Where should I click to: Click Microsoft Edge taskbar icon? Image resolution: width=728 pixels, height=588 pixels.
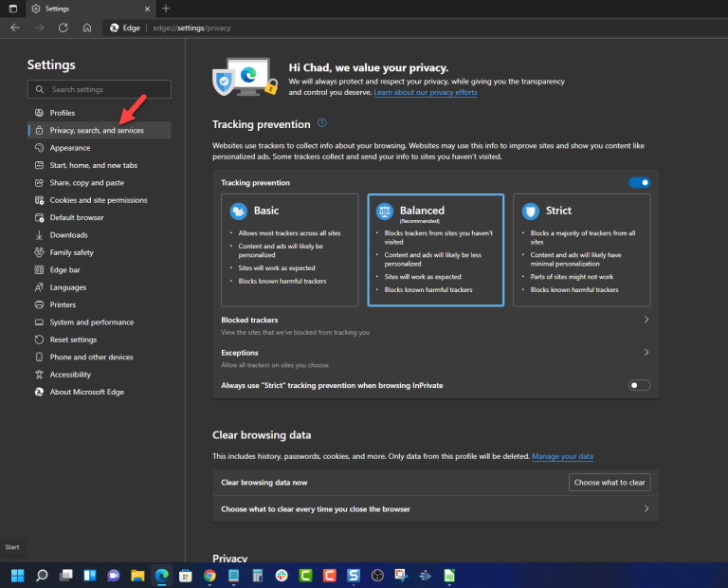pos(161,576)
